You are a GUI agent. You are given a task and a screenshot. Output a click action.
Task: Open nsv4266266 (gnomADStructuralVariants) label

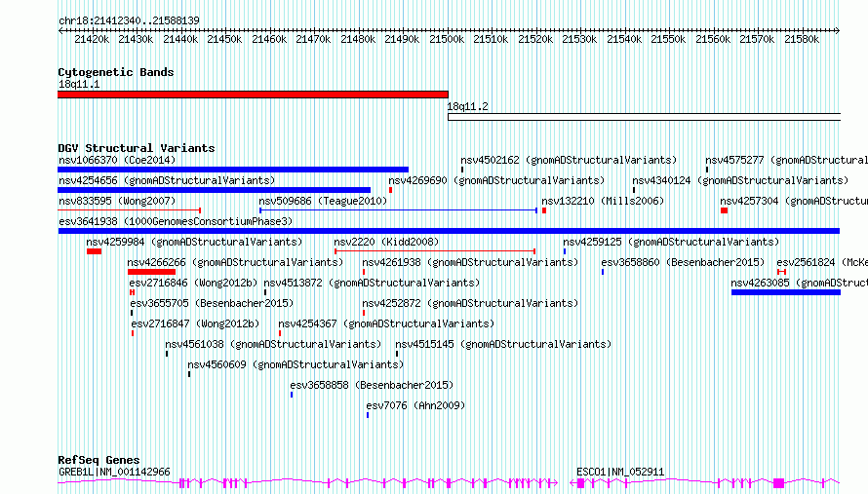click(235, 262)
